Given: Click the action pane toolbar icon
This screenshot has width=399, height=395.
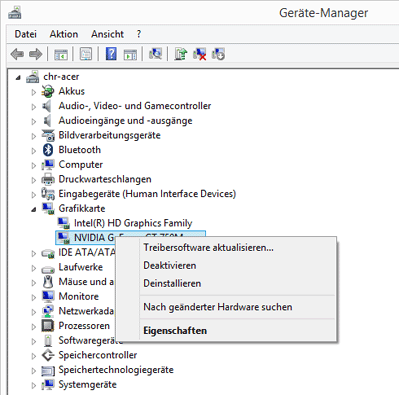Looking at the screenshot, I should point(130,54).
